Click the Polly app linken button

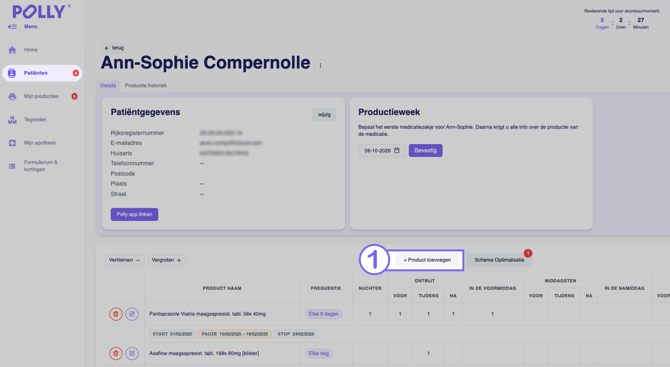coord(134,214)
